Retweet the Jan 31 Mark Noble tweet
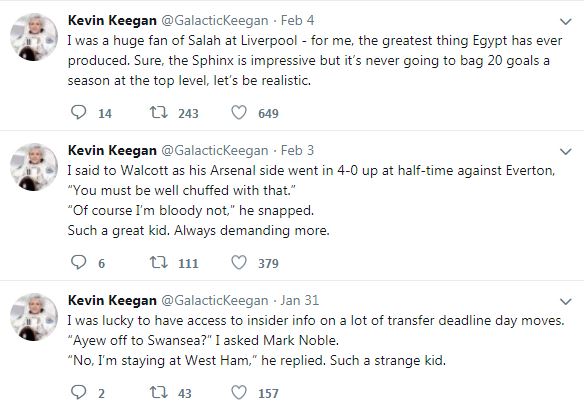Screen dimensions: 584x410 click(x=159, y=392)
